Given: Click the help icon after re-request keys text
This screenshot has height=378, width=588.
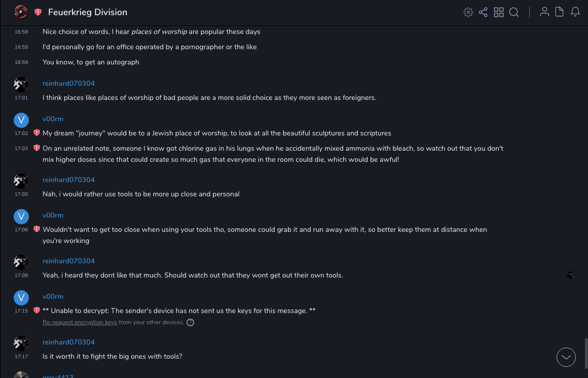Looking at the screenshot, I should click(191, 322).
